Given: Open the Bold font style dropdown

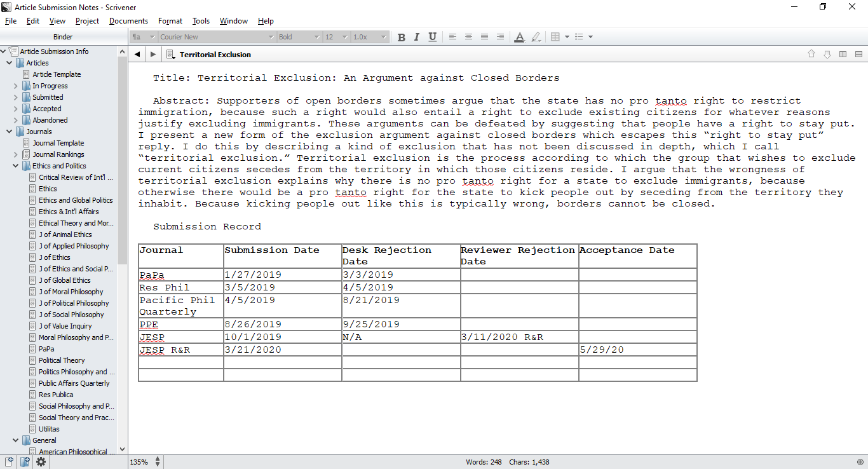Looking at the screenshot, I should (299, 37).
